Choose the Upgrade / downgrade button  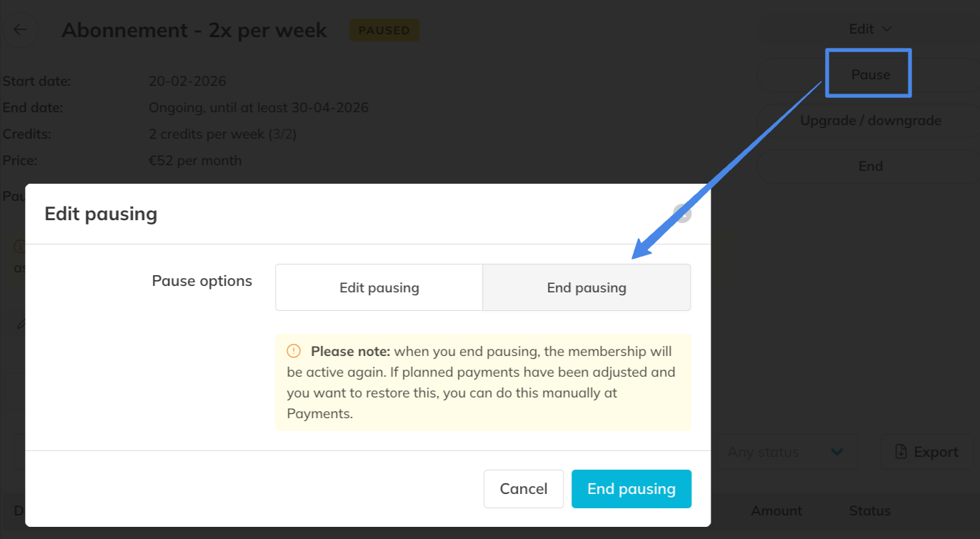pos(870,121)
